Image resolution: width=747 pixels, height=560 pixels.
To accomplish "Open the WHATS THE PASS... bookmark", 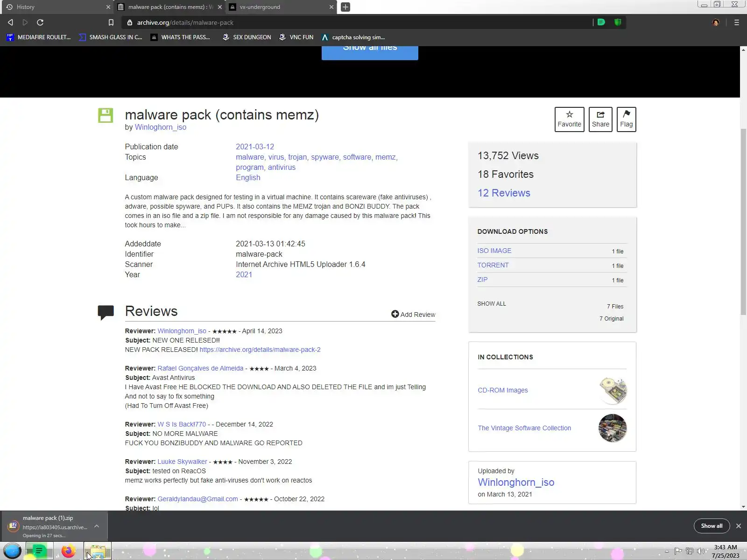I will [180, 37].
